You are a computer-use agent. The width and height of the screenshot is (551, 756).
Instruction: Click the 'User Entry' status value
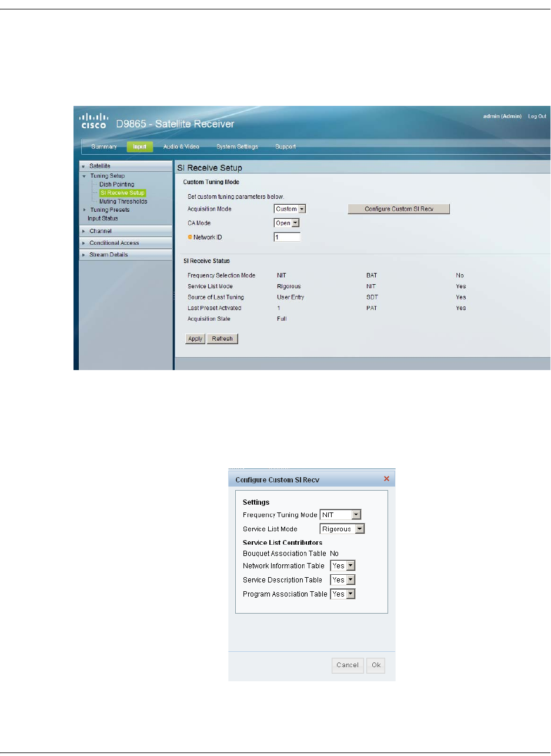click(x=290, y=297)
